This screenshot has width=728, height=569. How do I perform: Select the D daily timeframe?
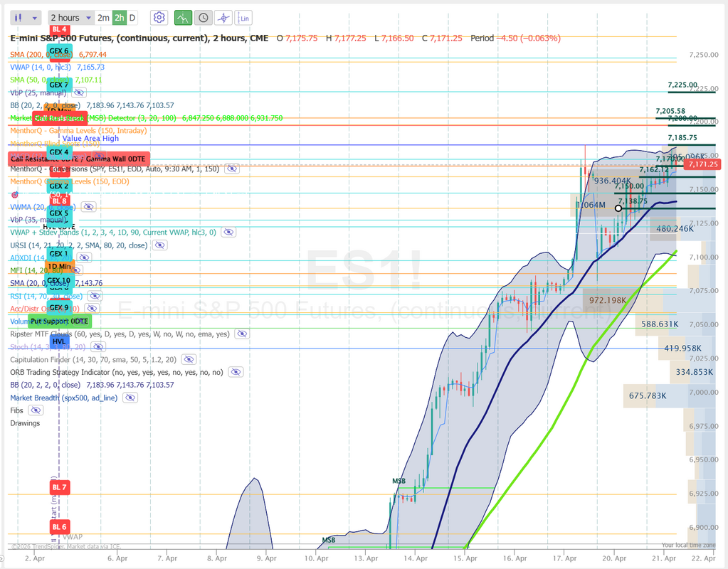[x=132, y=17]
